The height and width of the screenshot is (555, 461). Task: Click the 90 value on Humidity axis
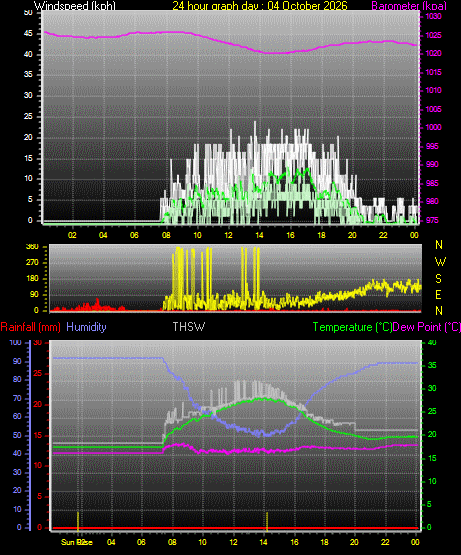(x=17, y=361)
